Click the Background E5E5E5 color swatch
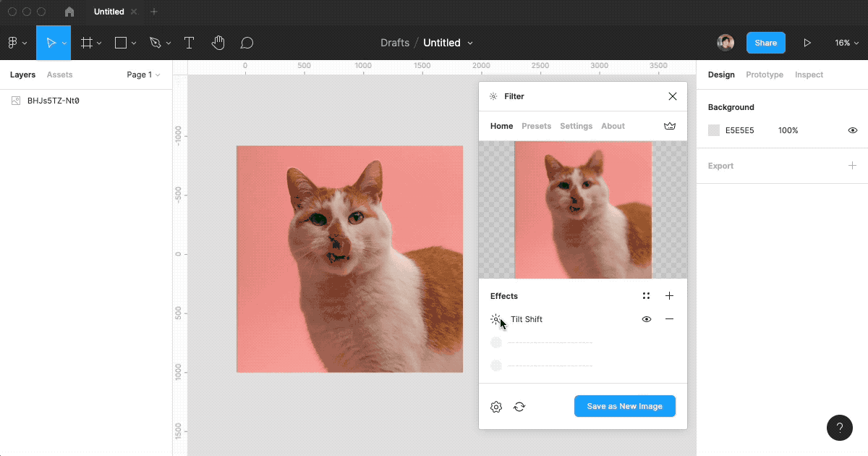This screenshot has height=456, width=868. pos(714,130)
